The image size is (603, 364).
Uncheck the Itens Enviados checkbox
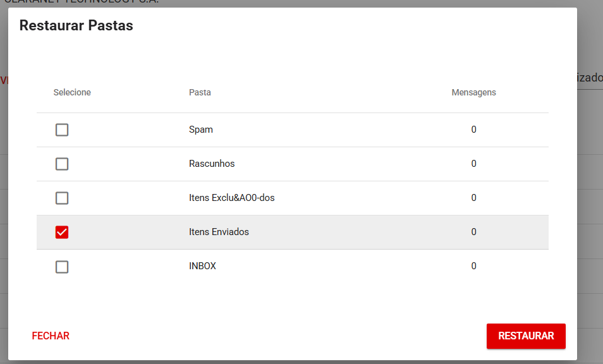[x=62, y=233]
